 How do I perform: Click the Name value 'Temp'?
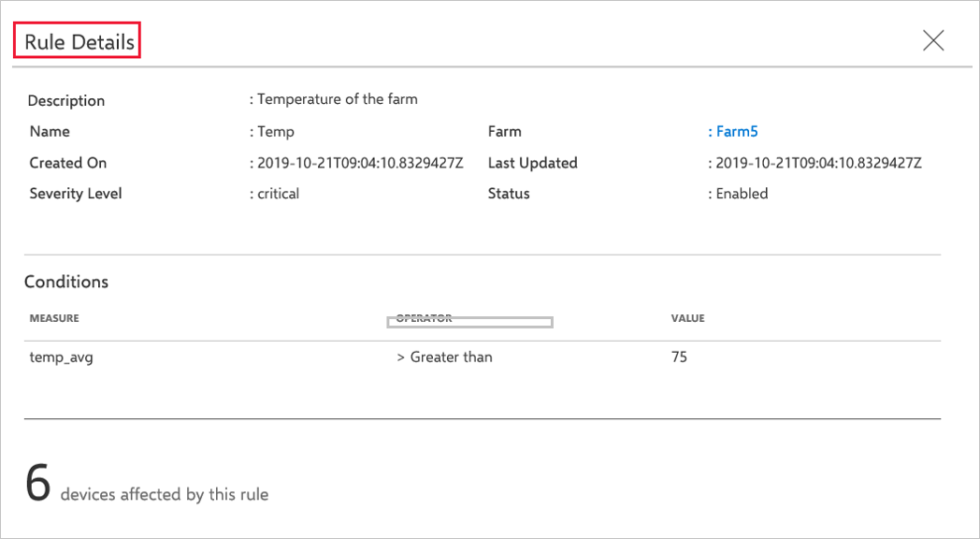(x=276, y=132)
